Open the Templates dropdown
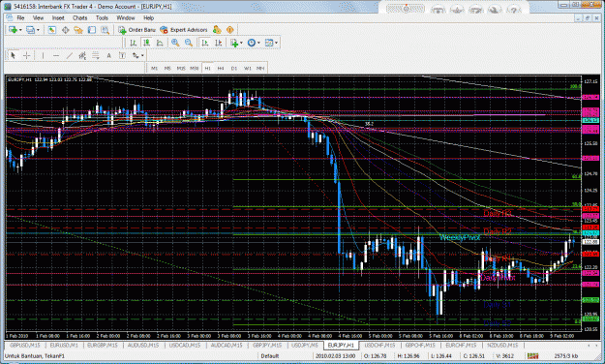605x364 pixels. click(x=271, y=43)
